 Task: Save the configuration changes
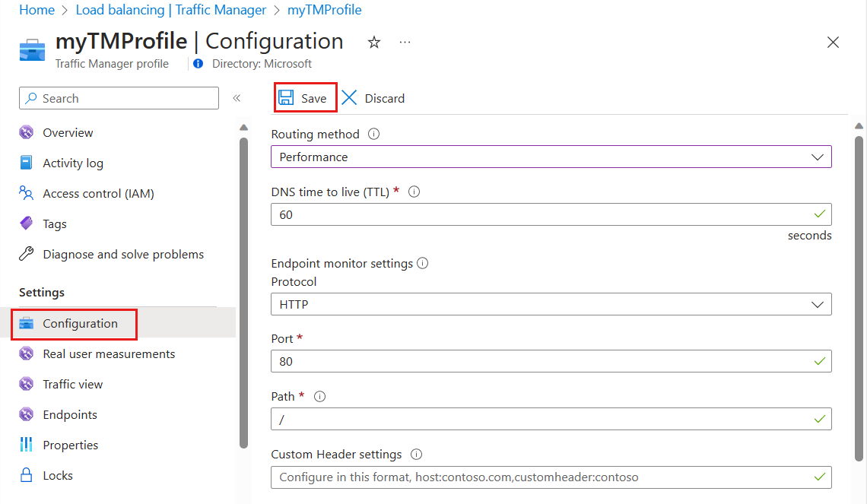305,98
